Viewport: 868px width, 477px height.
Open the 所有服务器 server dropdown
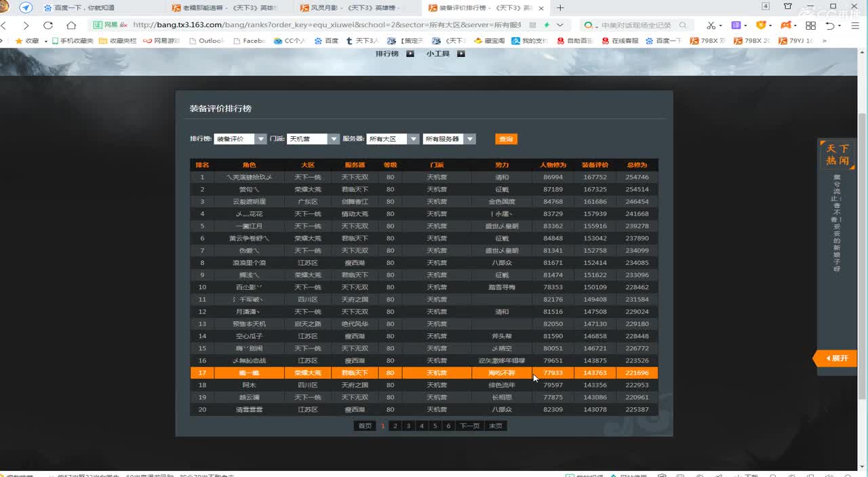coord(470,139)
